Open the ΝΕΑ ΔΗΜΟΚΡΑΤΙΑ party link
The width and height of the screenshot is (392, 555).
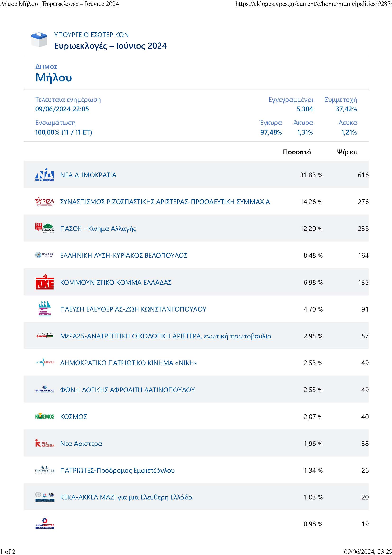(88, 175)
